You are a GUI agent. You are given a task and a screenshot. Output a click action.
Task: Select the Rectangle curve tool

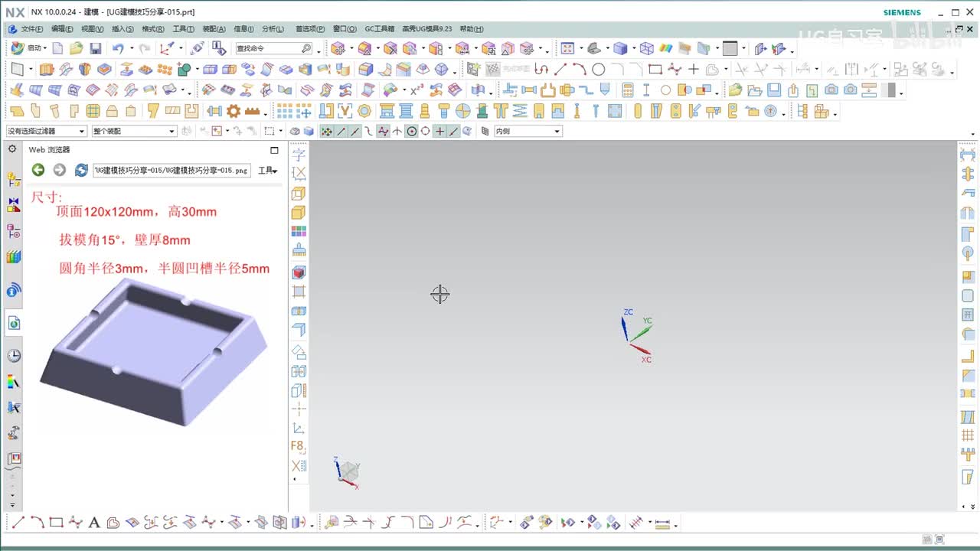(655, 69)
